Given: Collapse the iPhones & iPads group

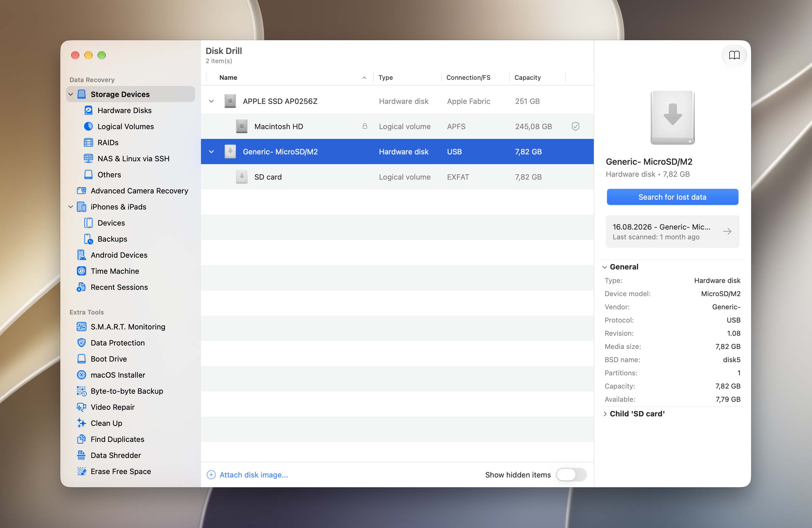Looking at the screenshot, I should [x=71, y=207].
